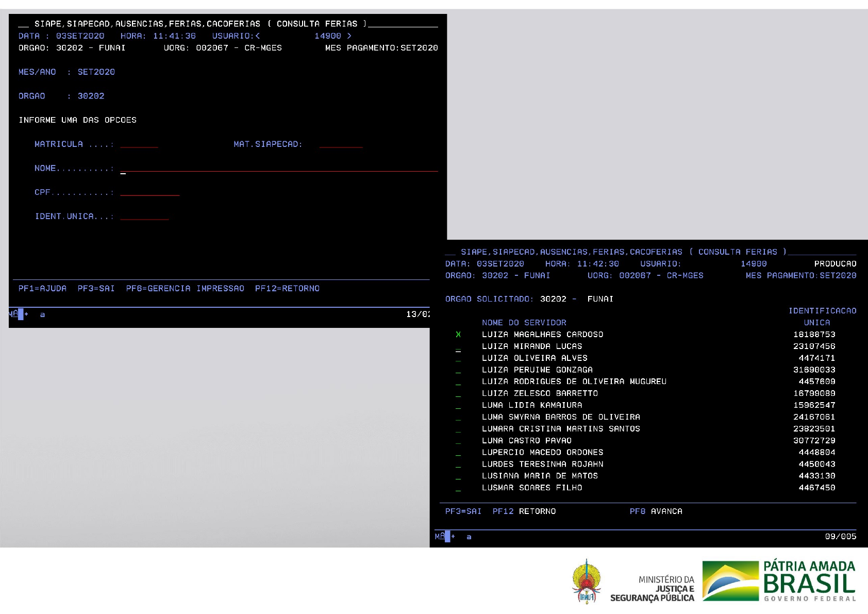Click PF6=GERENCIA IMPRESSAO option
The height and width of the screenshot is (614, 868).
click(185, 288)
